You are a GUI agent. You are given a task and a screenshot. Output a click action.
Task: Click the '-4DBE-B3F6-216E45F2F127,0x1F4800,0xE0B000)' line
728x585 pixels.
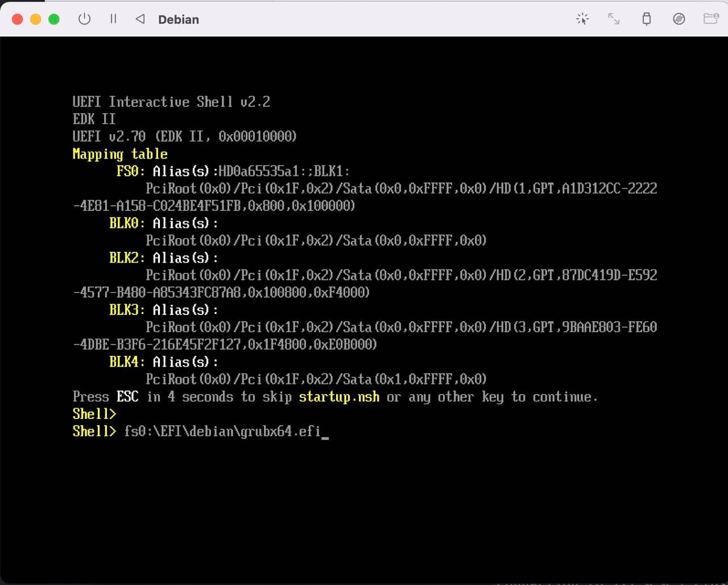(x=225, y=345)
